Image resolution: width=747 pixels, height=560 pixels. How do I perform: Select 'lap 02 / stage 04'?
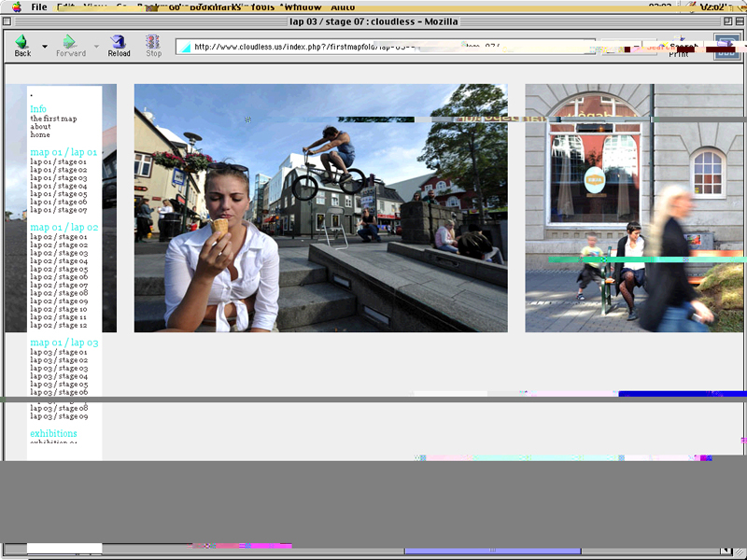coord(59,261)
